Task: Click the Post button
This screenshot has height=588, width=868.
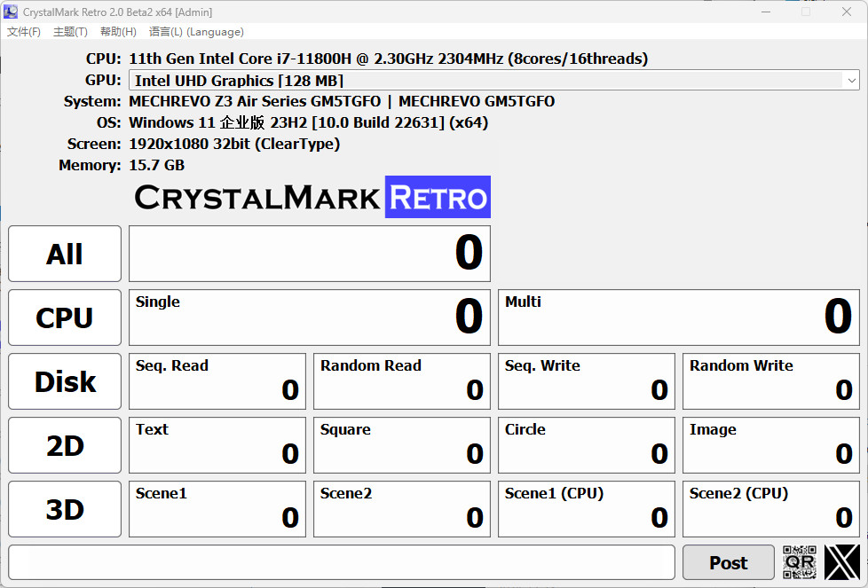Action: click(729, 562)
